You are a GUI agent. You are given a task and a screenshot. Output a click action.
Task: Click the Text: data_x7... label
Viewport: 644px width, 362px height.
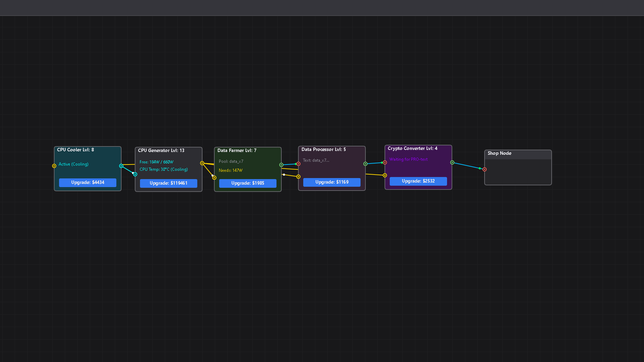(316, 160)
